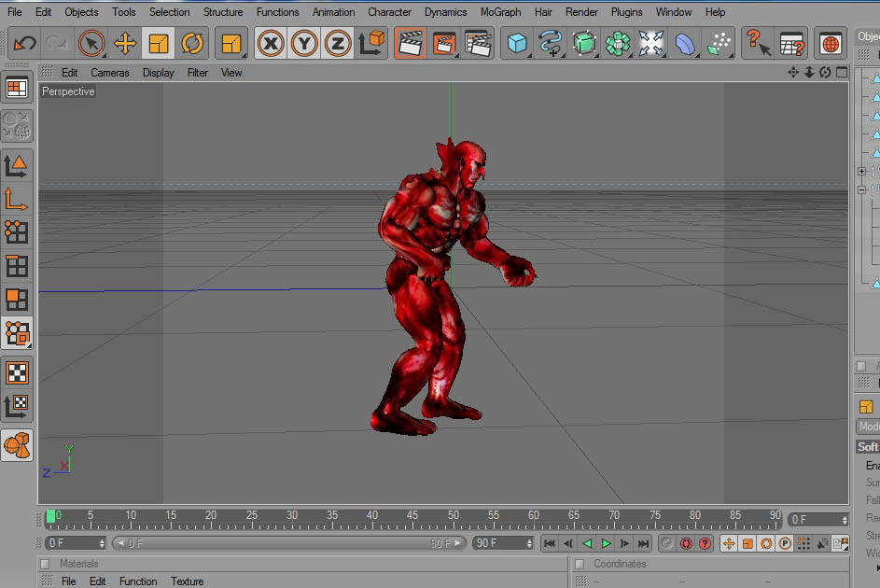This screenshot has width=880, height=588.
Task: Toggle the X axis lock
Action: (x=271, y=43)
